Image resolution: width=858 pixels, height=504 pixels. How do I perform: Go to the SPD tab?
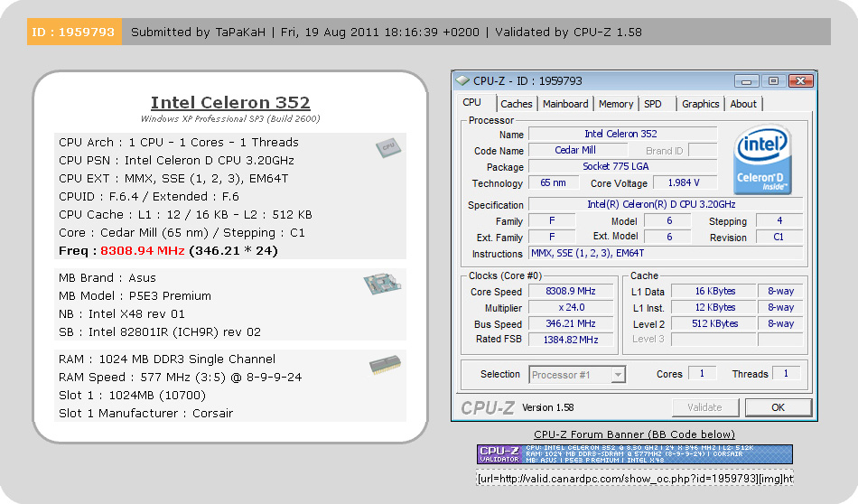click(x=653, y=104)
